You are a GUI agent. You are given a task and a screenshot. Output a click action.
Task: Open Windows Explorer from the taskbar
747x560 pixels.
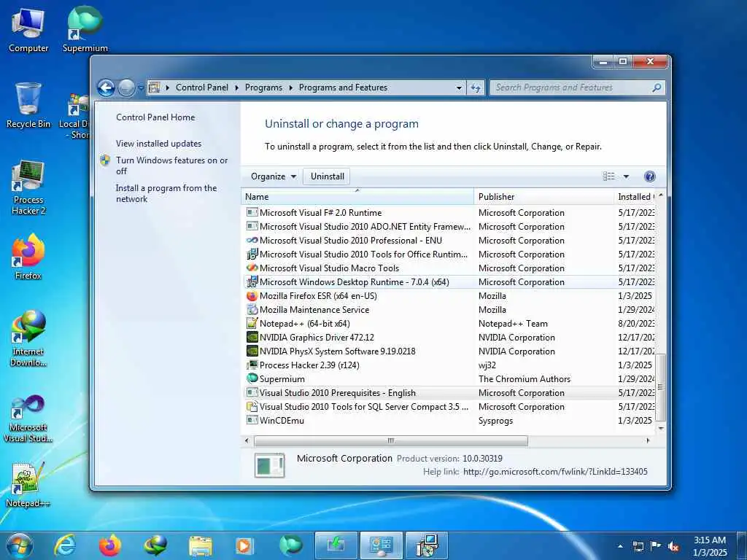click(x=200, y=545)
